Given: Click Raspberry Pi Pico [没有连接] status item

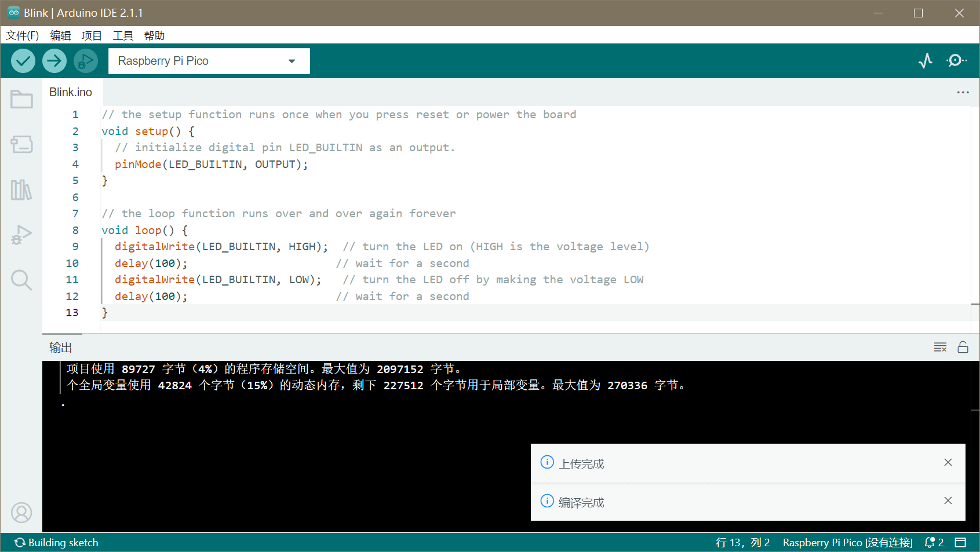Looking at the screenshot, I should (847, 542).
